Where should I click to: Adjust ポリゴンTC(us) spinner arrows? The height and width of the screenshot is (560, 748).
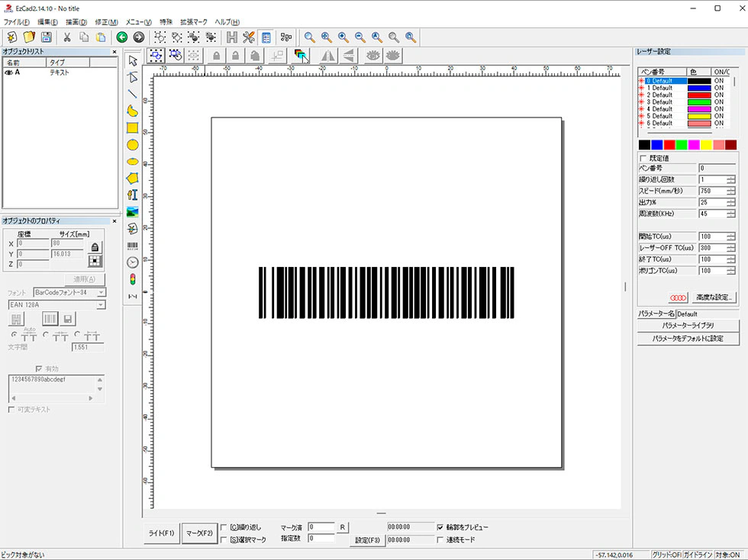[x=731, y=270]
